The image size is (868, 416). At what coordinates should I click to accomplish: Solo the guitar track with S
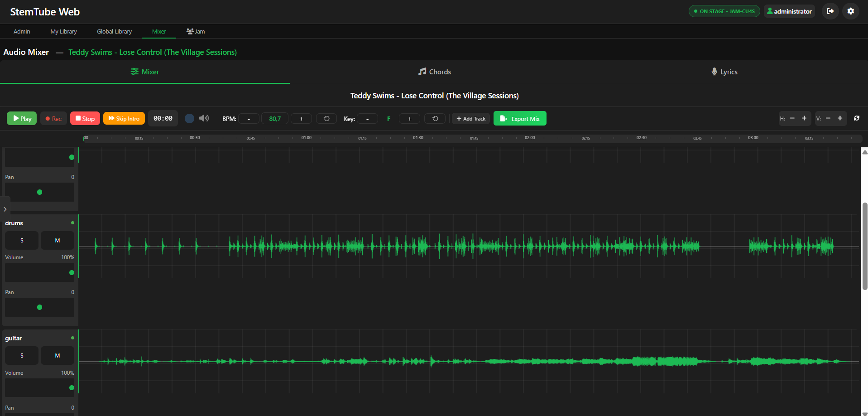(x=22, y=356)
